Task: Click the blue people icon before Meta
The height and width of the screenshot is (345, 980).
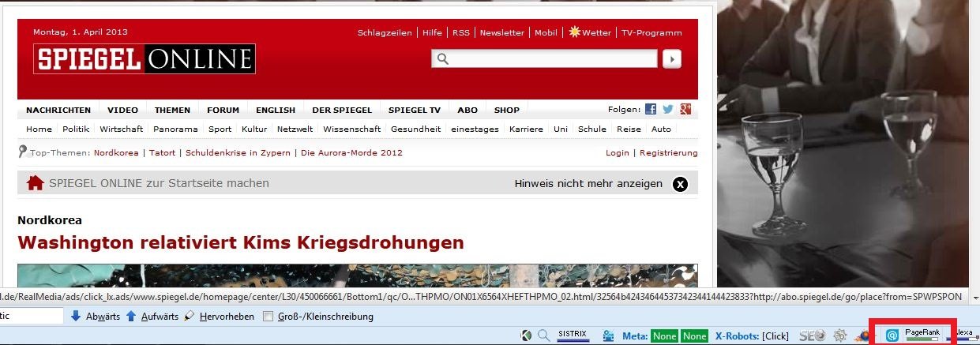Action: pos(608,336)
